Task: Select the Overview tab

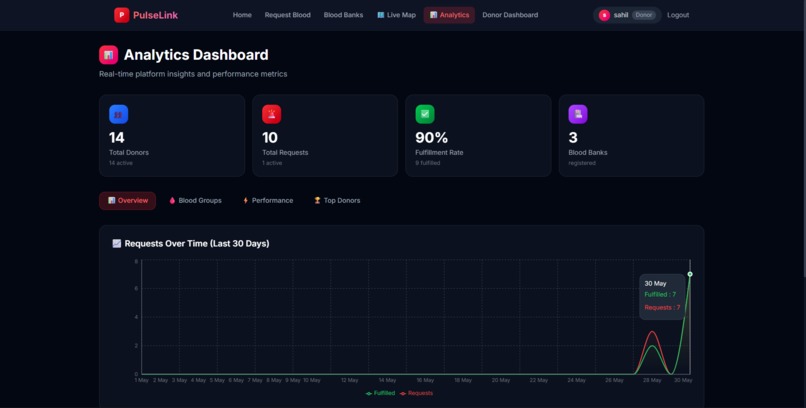Action: click(127, 200)
